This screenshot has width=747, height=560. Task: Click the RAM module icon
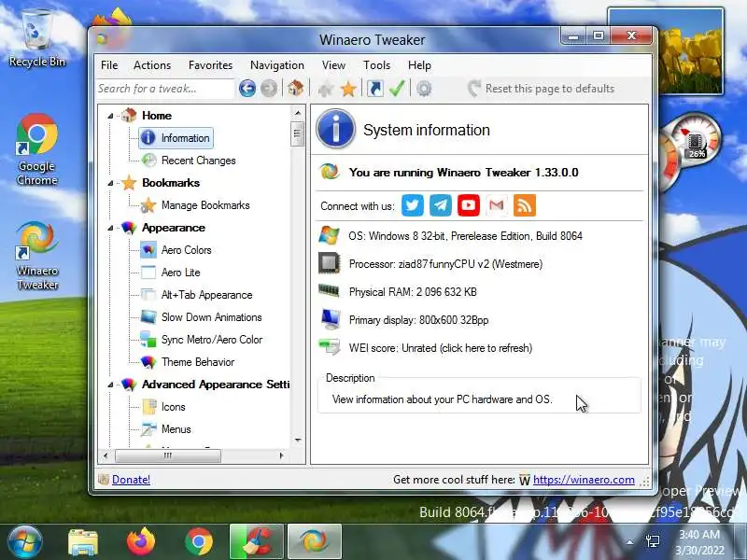329,290
